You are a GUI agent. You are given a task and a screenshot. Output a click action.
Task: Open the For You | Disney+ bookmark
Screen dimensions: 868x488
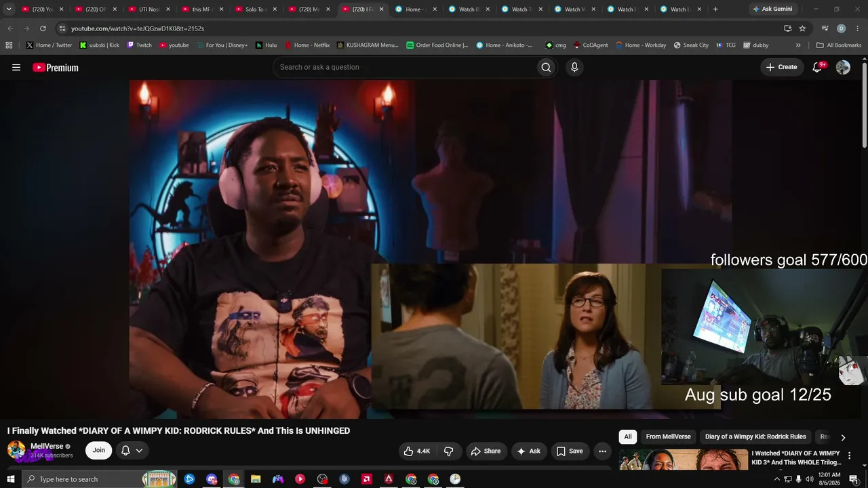[222, 45]
